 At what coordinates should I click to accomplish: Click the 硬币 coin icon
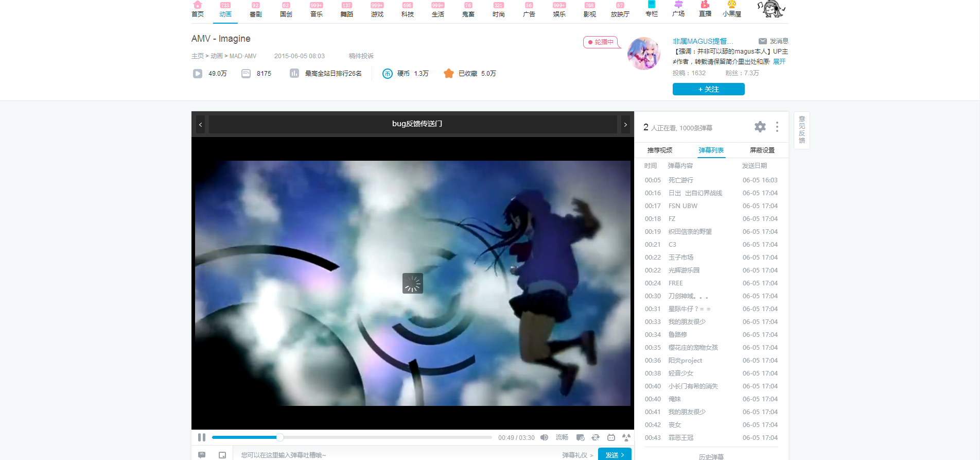[x=388, y=74]
